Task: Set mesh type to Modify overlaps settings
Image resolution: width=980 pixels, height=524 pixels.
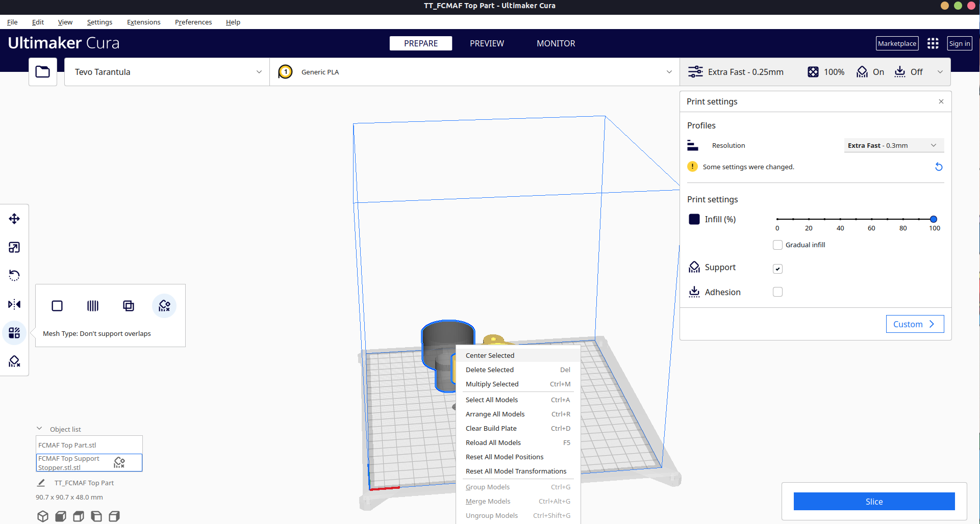Action: click(x=129, y=306)
